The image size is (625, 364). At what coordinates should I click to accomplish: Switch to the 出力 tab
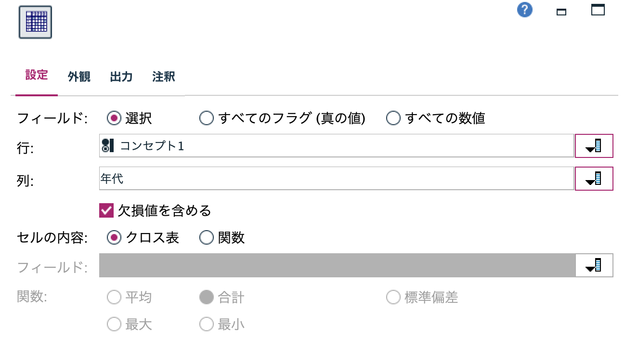coord(120,77)
